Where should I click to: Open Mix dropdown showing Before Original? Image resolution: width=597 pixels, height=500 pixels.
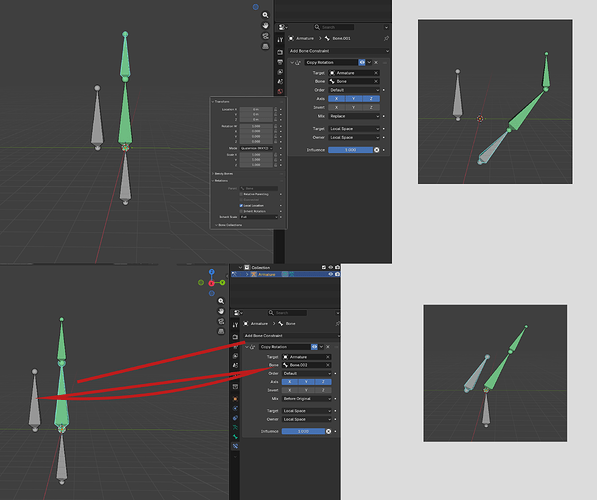pos(307,399)
